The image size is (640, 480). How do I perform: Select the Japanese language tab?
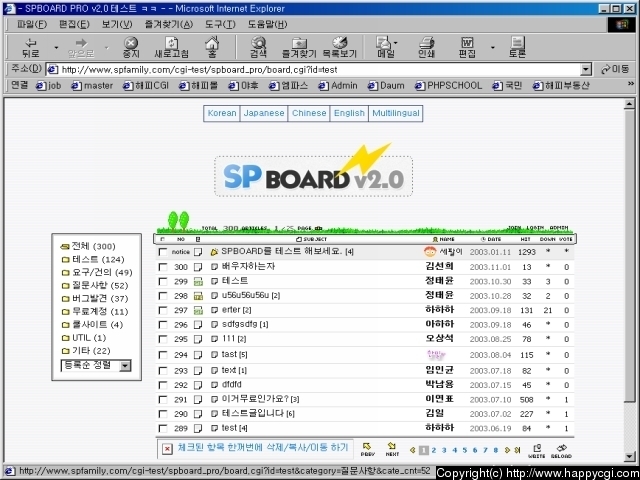[264, 113]
